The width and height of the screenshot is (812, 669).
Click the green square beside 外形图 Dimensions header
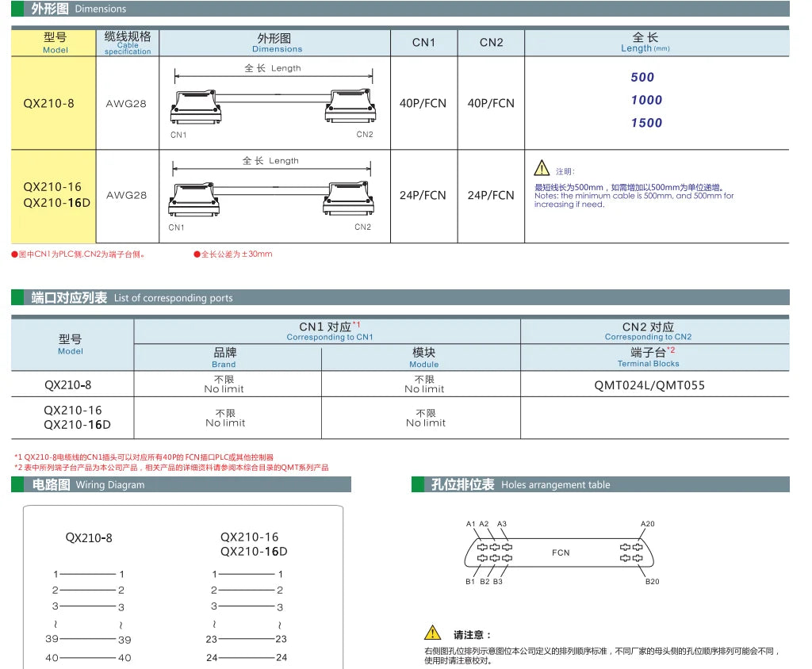(17, 8)
